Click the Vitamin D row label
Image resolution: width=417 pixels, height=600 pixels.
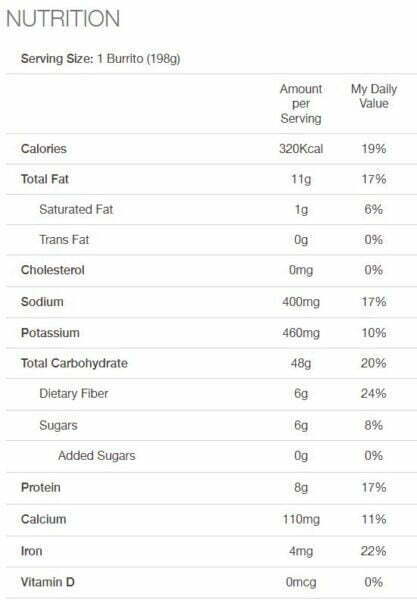tap(47, 582)
